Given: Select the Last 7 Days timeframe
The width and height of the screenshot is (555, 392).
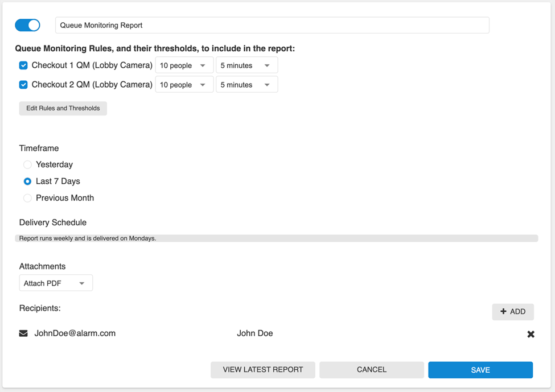Looking at the screenshot, I should (27, 181).
